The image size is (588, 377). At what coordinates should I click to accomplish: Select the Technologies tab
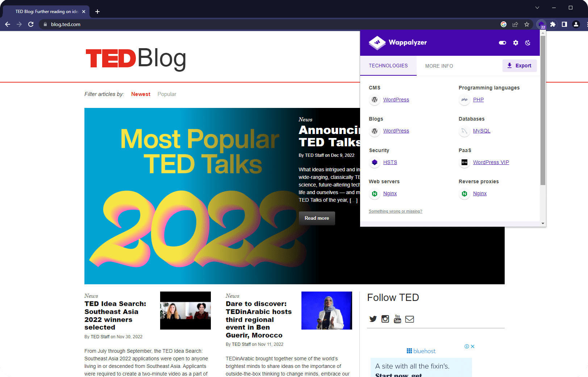[x=388, y=66]
